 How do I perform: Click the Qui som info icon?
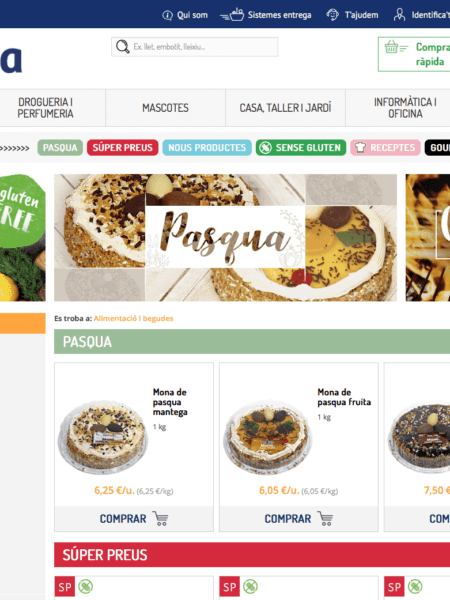click(167, 15)
